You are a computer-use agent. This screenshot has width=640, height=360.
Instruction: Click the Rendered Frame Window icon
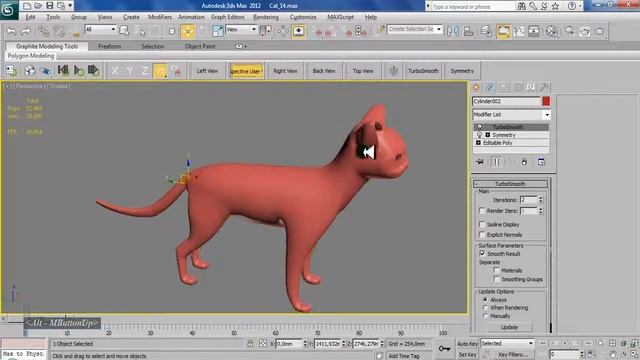coord(585,31)
